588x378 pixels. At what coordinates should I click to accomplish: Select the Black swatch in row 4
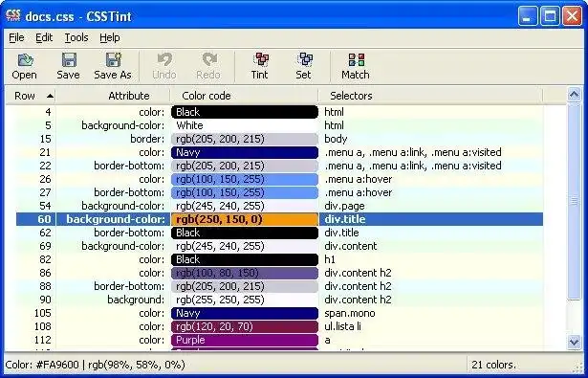point(245,112)
